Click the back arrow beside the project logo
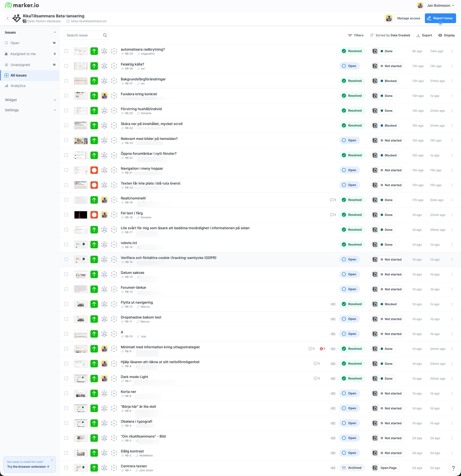 8,18
